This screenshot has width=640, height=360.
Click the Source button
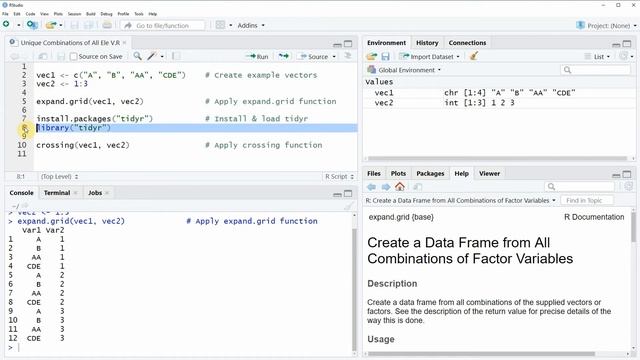click(313, 57)
